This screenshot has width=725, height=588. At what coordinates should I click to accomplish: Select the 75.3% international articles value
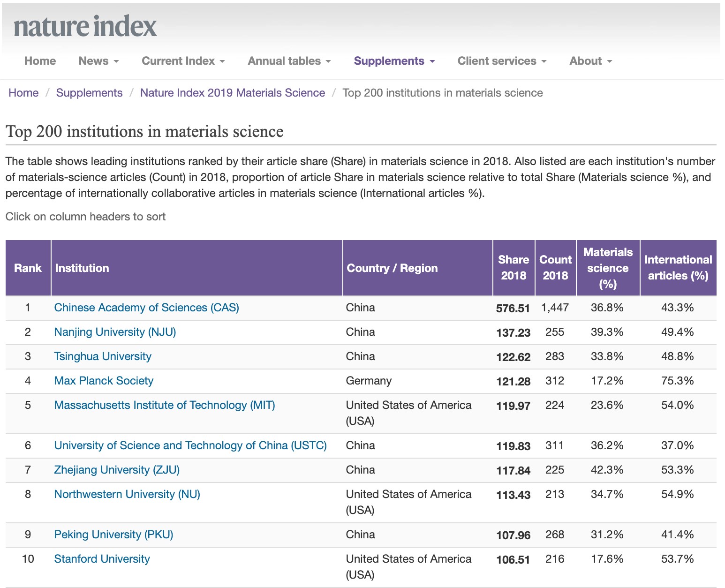(678, 381)
